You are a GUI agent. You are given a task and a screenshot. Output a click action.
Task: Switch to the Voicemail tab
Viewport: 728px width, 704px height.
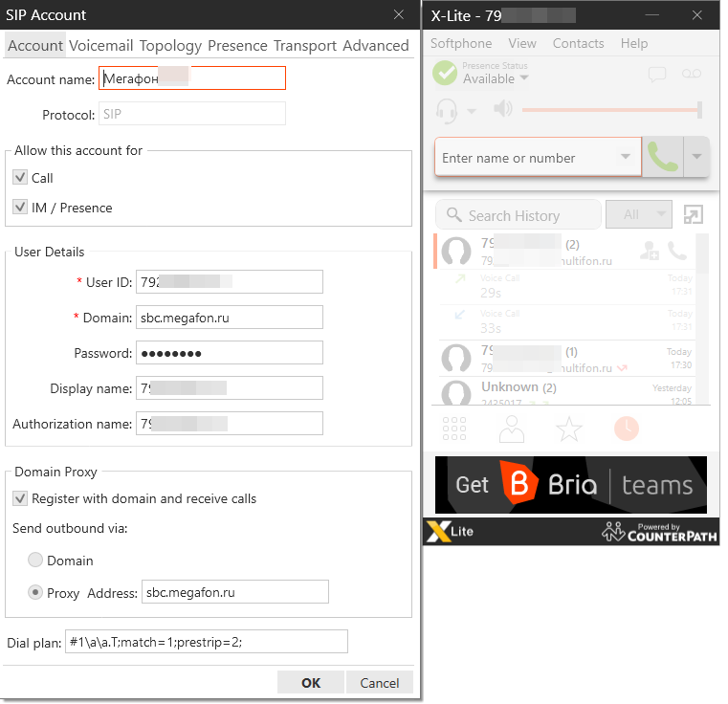click(x=101, y=46)
